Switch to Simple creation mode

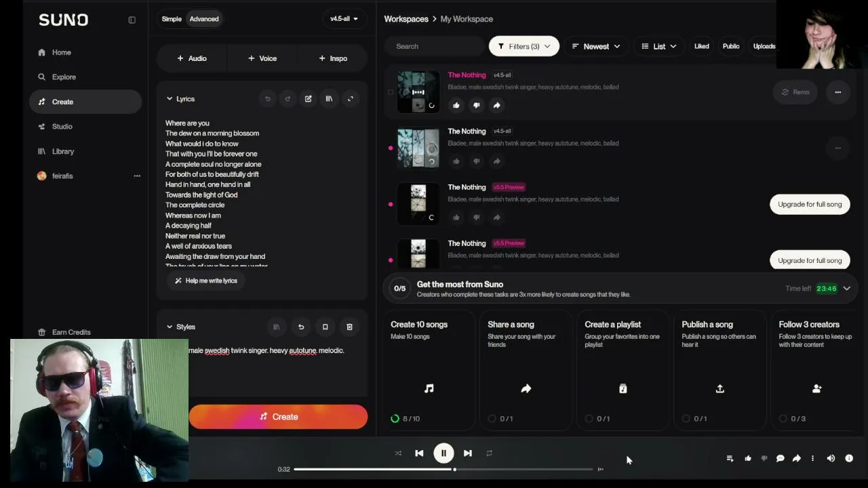click(172, 19)
